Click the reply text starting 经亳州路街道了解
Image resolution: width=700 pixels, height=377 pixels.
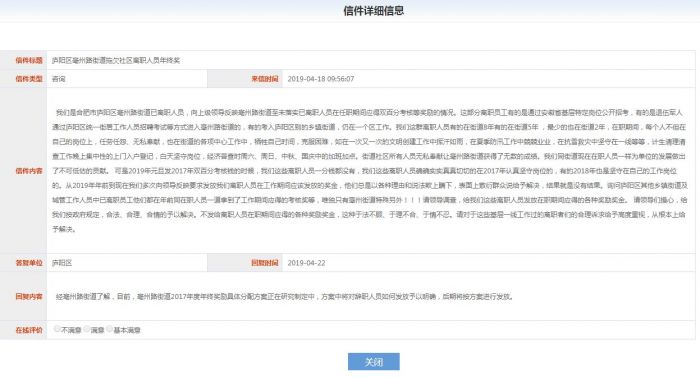pyautogui.click(x=285, y=296)
